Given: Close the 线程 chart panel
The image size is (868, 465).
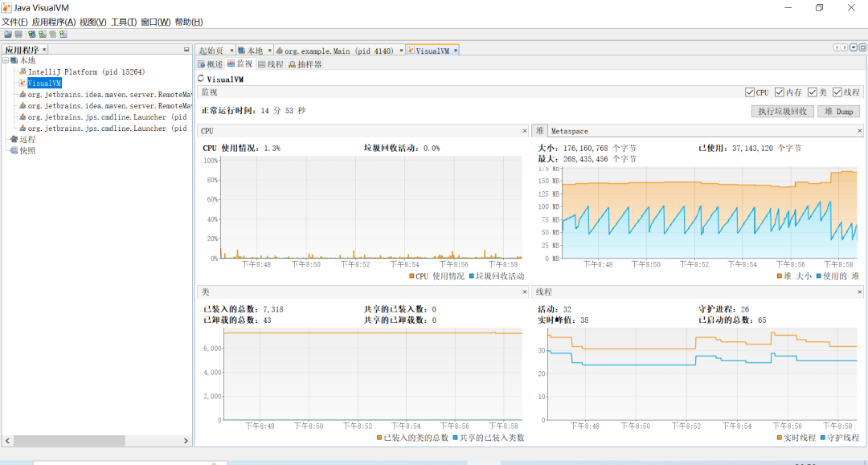Looking at the screenshot, I should (860, 292).
